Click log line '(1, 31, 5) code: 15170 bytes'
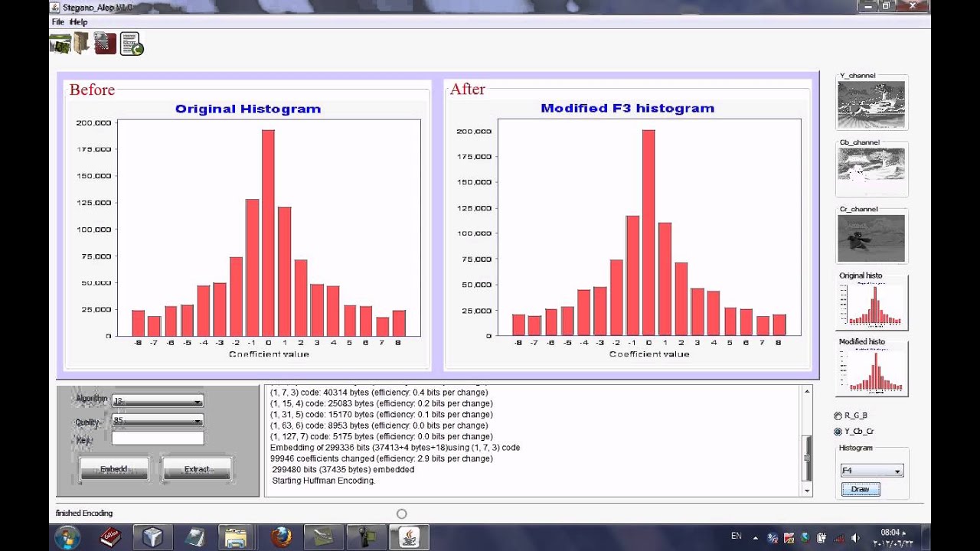 pyautogui.click(x=381, y=414)
